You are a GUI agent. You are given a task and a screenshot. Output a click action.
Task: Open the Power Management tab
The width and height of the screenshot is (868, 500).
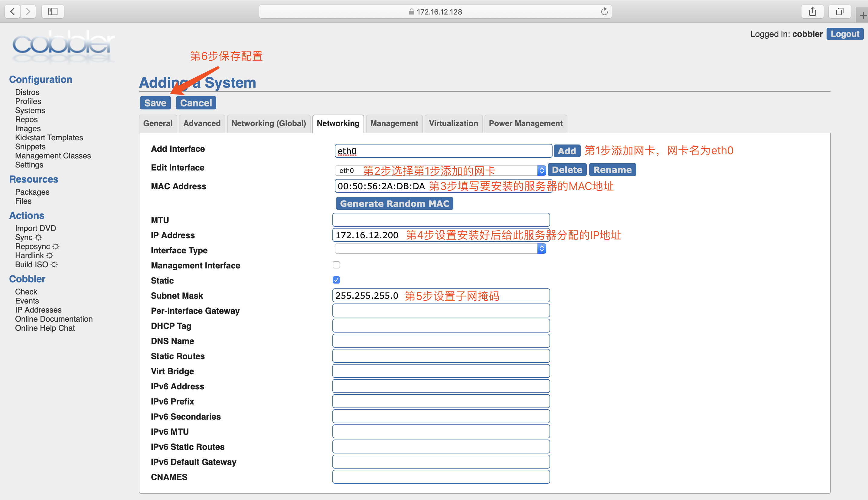coord(526,123)
